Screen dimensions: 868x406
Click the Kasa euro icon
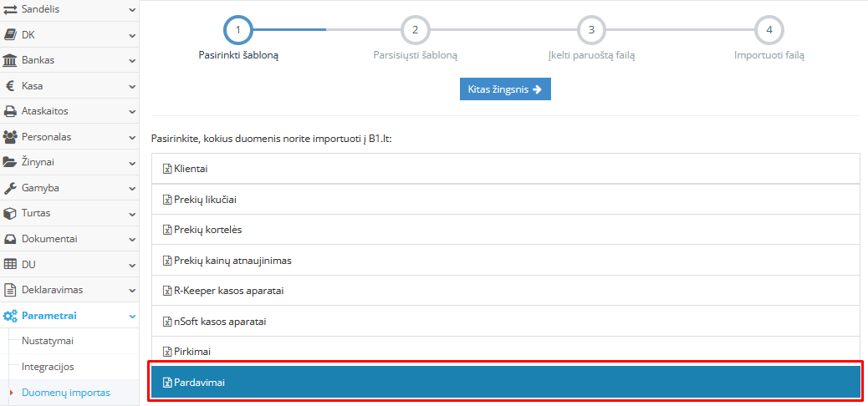(10, 86)
